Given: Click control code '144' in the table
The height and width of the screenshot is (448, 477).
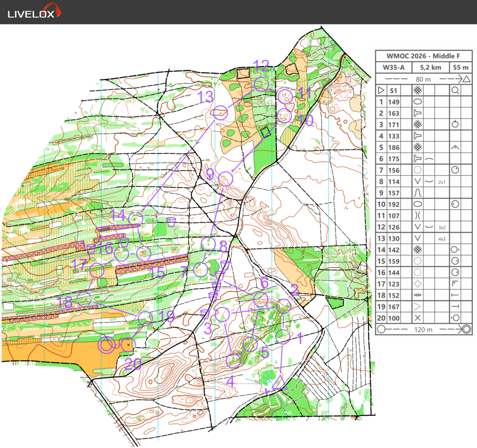Looking at the screenshot, I should 394,273.
